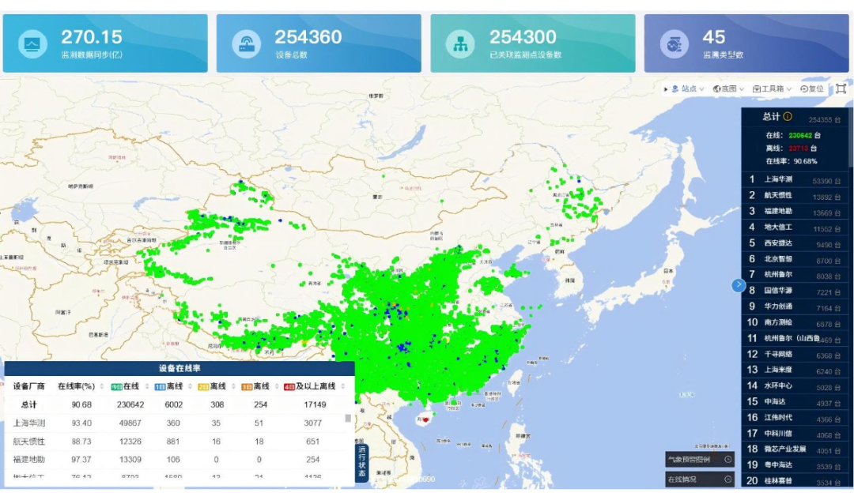Click the info icon beside 总计
This screenshot has width=854, height=504.
coord(788,117)
